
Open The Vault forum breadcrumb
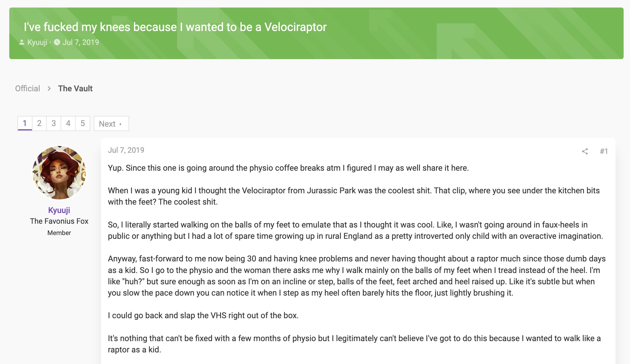(x=75, y=88)
